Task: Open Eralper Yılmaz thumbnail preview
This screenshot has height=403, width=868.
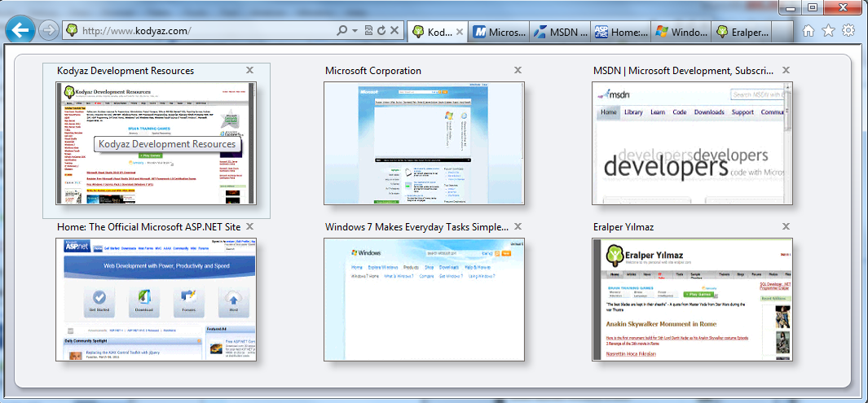Action: (692, 300)
